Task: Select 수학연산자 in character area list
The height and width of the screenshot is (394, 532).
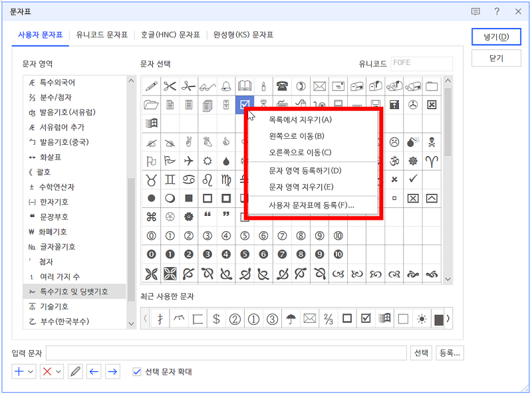Action: pos(74,187)
